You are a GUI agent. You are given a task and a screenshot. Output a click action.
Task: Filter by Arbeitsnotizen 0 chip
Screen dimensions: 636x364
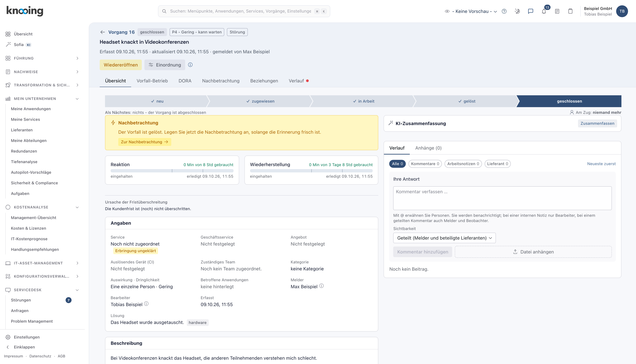[463, 164]
